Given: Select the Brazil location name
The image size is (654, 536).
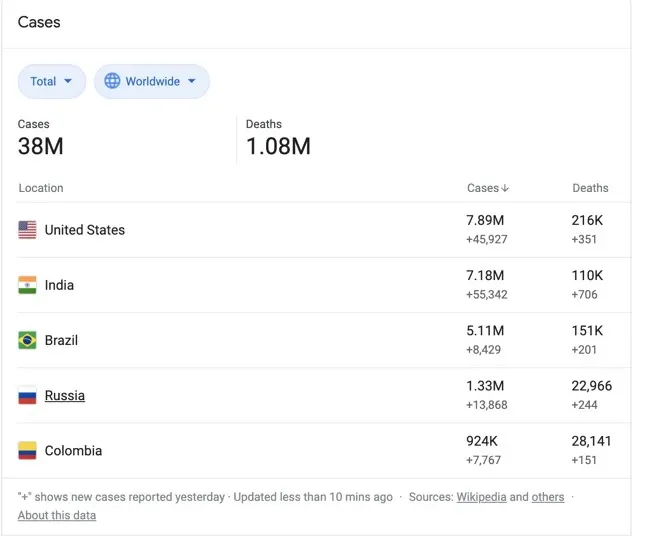Looking at the screenshot, I should pyautogui.click(x=61, y=340).
